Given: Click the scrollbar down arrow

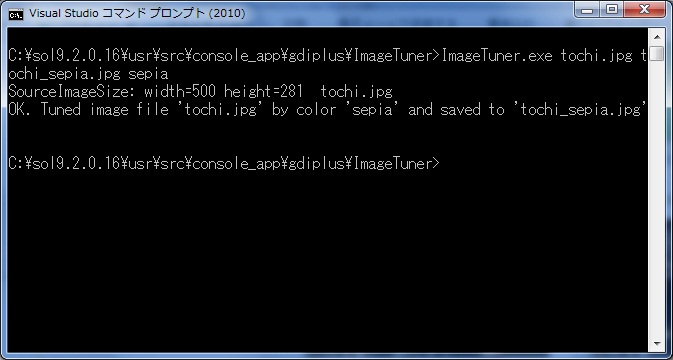Looking at the screenshot, I should tap(657, 344).
